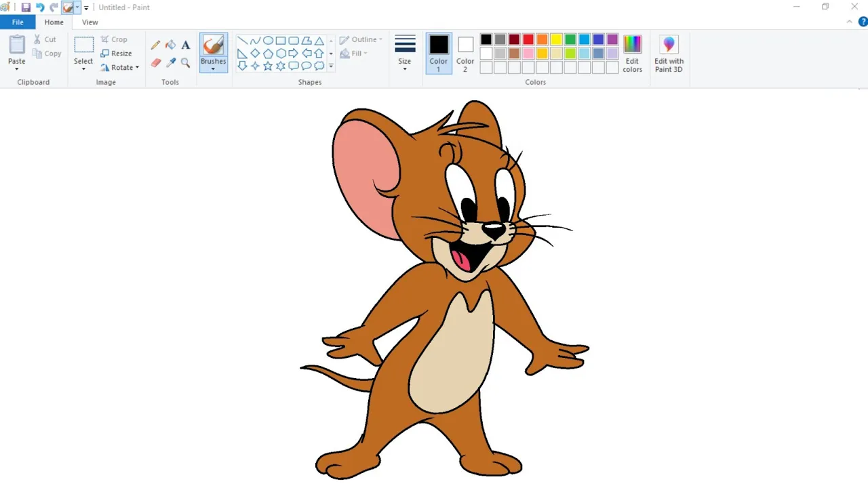
Task: Choose the Curve shape
Action: click(x=255, y=41)
